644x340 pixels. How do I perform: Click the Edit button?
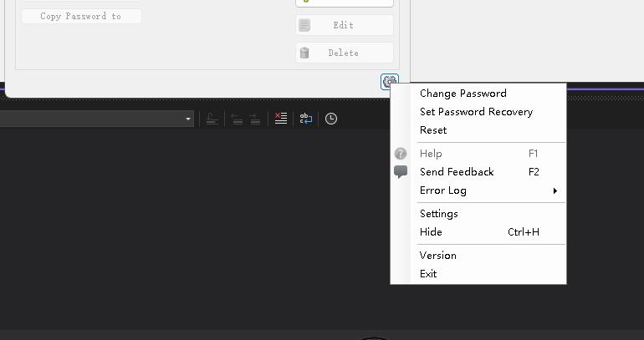click(345, 25)
